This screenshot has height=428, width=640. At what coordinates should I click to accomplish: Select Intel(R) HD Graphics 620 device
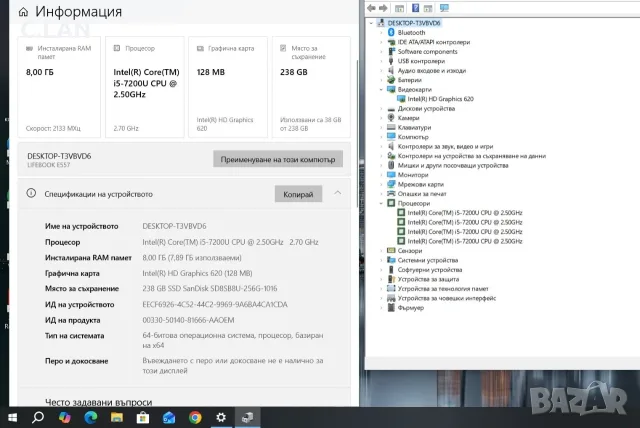click(440, 99)
